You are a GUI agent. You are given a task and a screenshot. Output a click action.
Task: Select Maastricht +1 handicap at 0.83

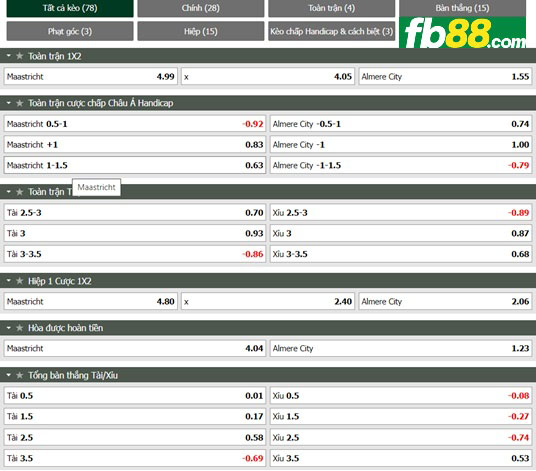coord(135,145)
